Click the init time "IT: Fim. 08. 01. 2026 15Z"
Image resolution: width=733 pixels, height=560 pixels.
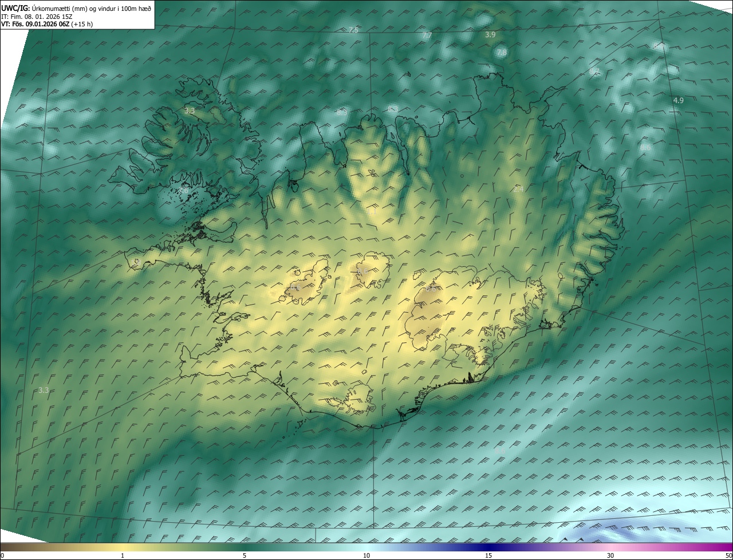[37, 17]
